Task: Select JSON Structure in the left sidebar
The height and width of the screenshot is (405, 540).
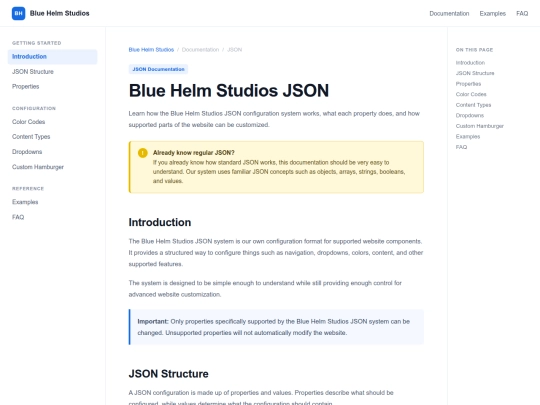Action: coord(53,72)
